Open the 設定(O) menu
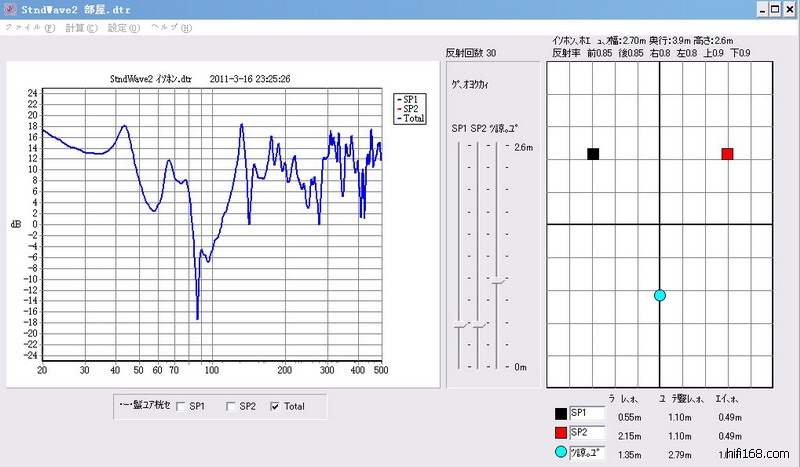 pos(124,27)
